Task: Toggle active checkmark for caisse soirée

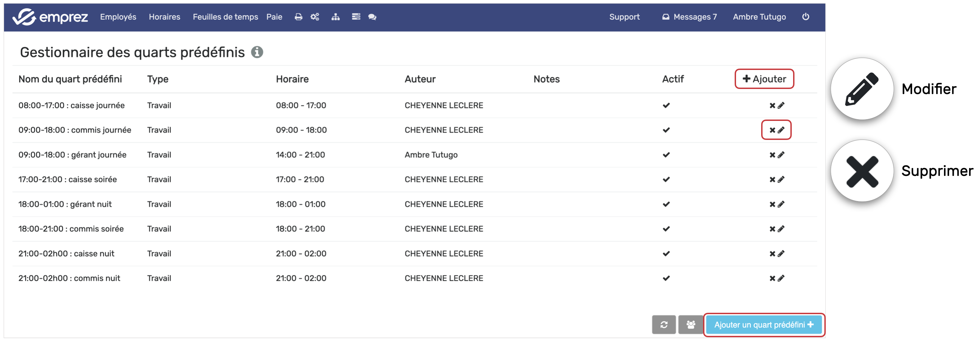Action: tap(666, 180)
